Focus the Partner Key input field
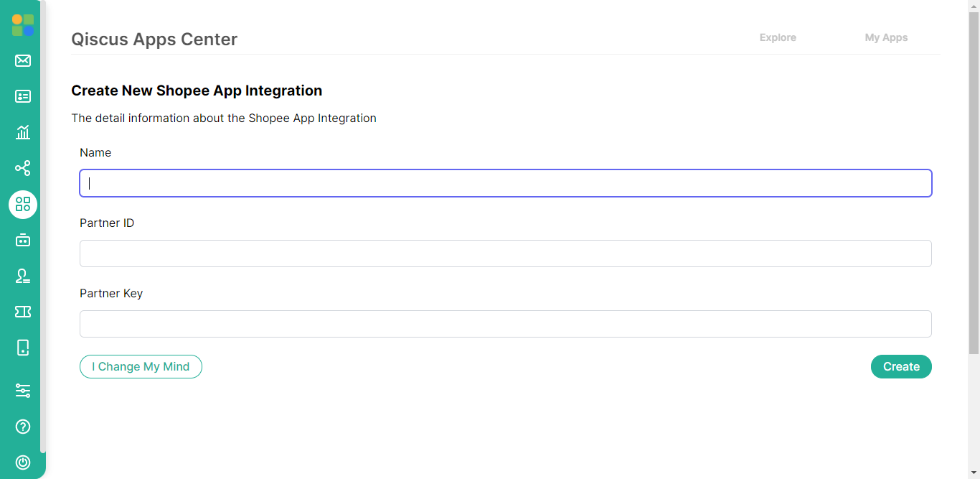 pyautogui.click(x=505, y=324)
